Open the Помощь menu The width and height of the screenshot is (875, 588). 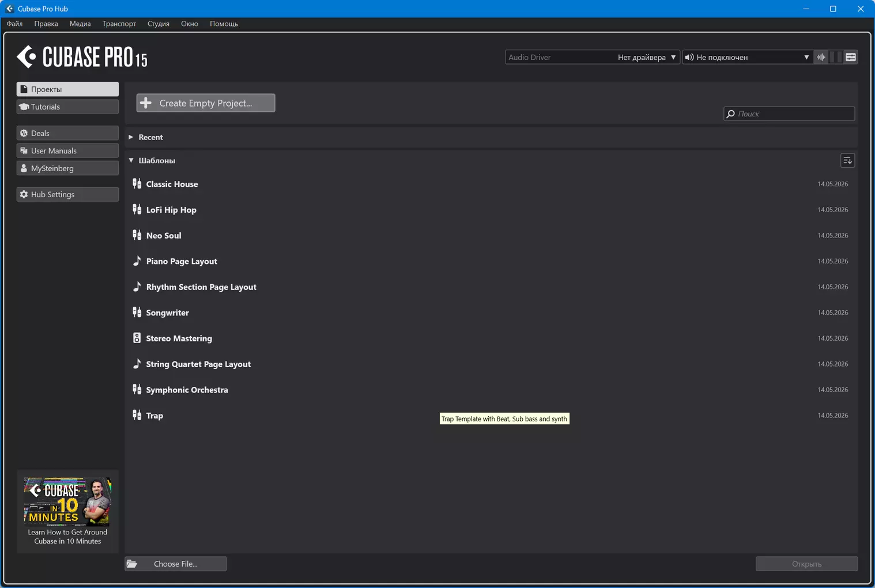[x=224, y=24]
